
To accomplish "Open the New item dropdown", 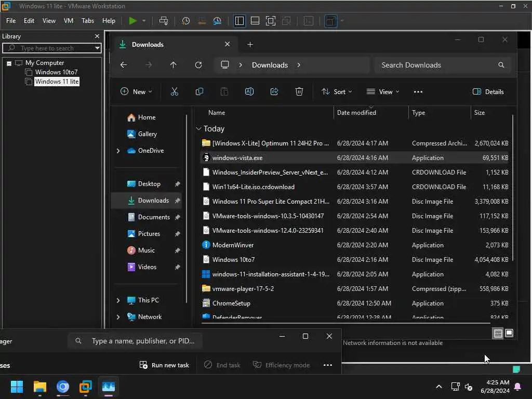I will [x=136, y=91].
